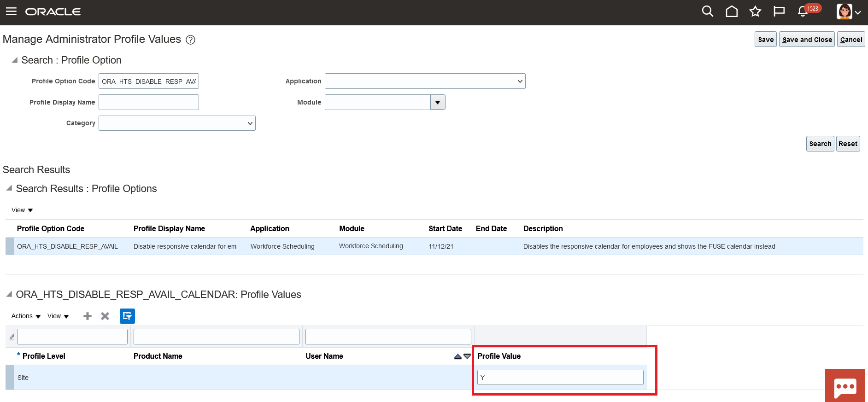
Task: Click the Save button
Action: 766,40
